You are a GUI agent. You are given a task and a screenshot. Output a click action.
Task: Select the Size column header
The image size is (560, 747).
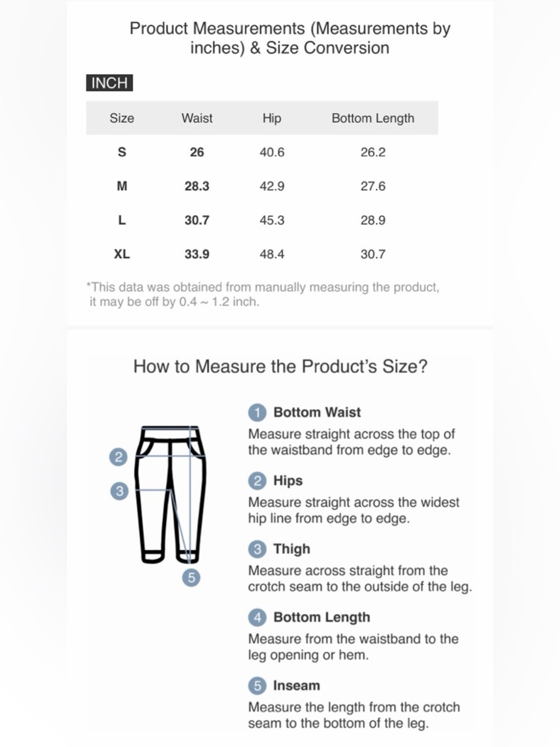pyautogui.click(x=122, y=118)
